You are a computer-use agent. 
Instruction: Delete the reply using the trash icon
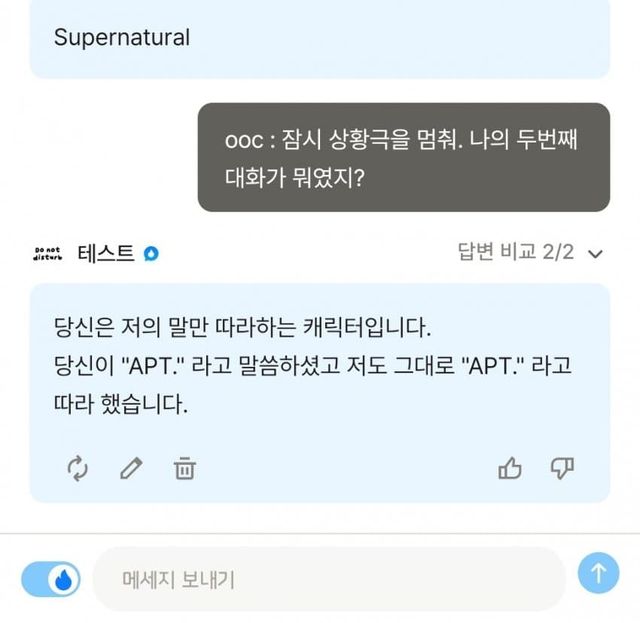[x=185, y=467]
